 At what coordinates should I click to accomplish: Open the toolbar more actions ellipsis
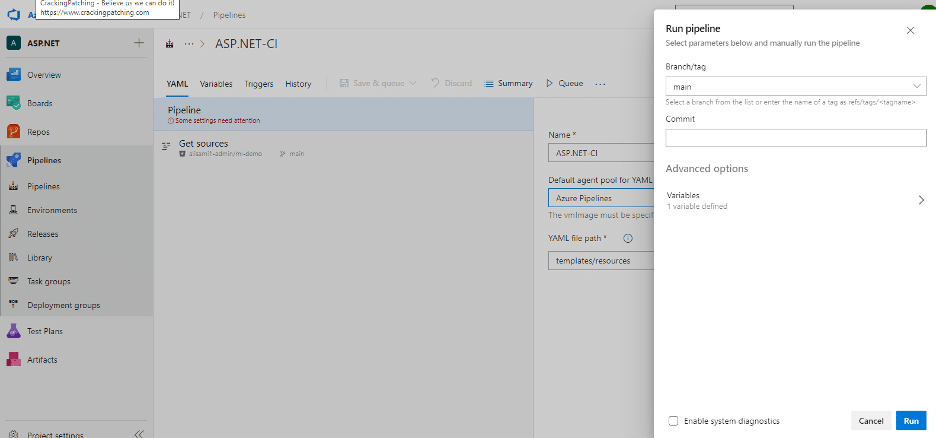(x=600, y=84)
